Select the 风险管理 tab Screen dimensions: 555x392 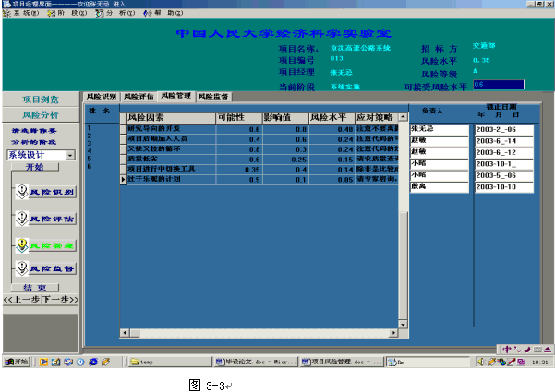[175, 96]
